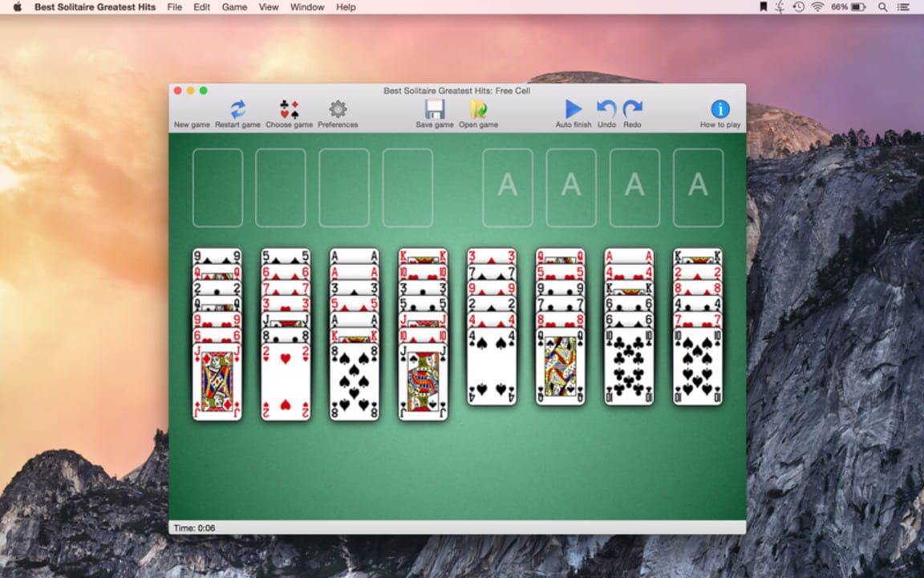Save the current game
The width and height of the screenshot is (924, 578).
434,108
